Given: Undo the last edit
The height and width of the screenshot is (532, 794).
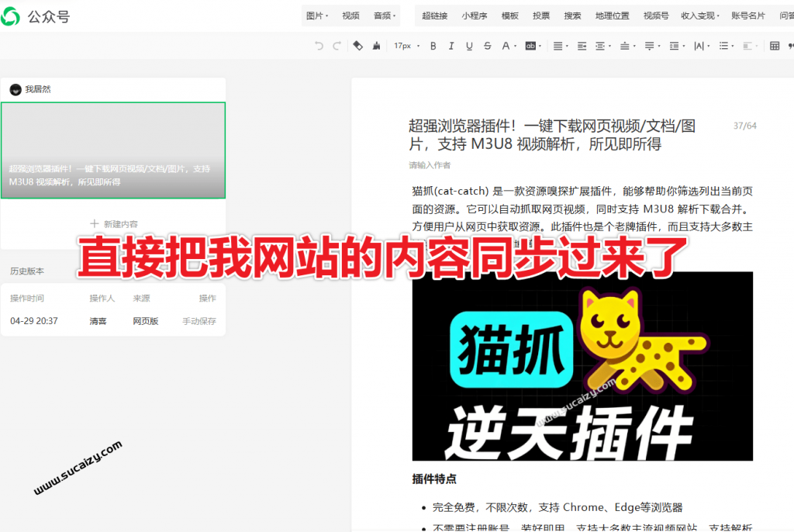Looking at the screenshot, I should (x=319, y=46).
